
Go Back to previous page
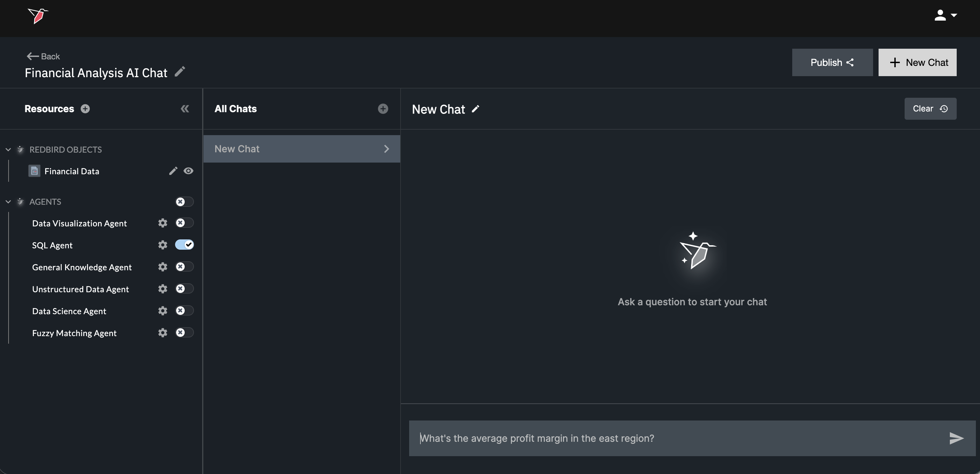[x=44, y=56]
